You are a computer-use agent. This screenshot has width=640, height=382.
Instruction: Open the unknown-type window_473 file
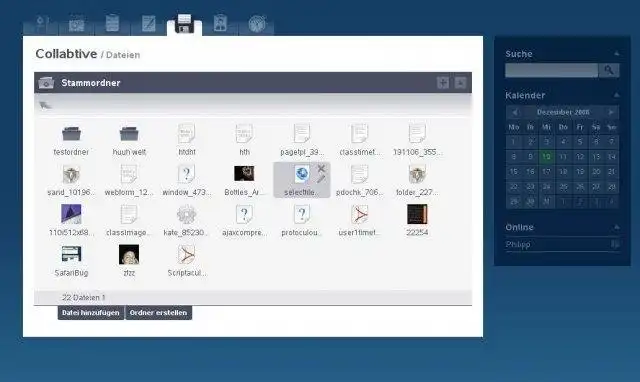tap(187, 175)
